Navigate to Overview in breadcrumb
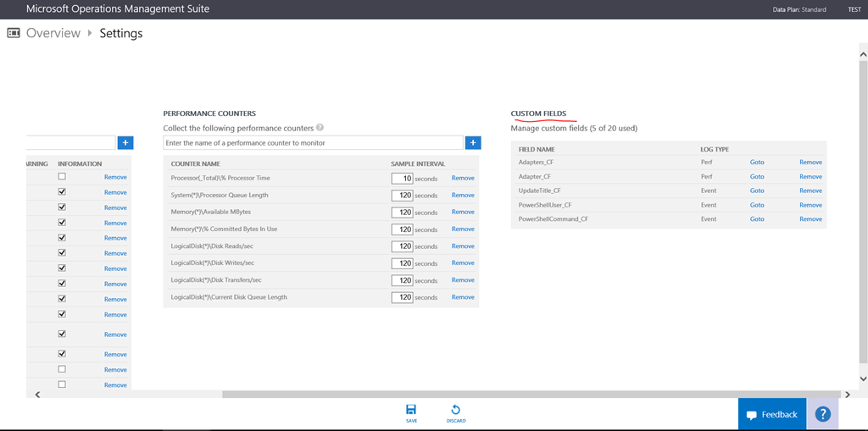The height and width of the screenshot is (431, 868). (53, 33)
